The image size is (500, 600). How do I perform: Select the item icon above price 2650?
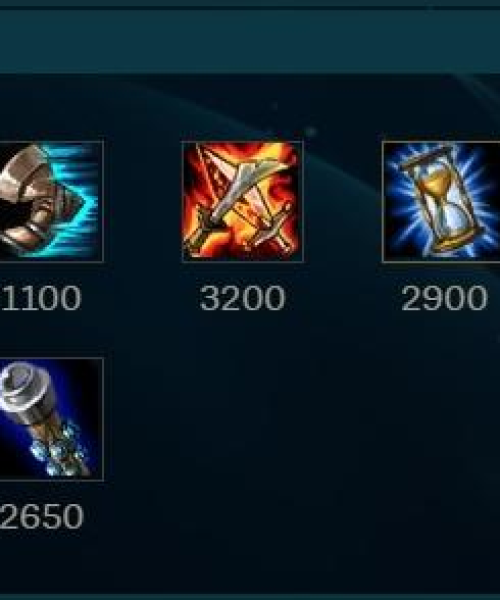(52, 419)
